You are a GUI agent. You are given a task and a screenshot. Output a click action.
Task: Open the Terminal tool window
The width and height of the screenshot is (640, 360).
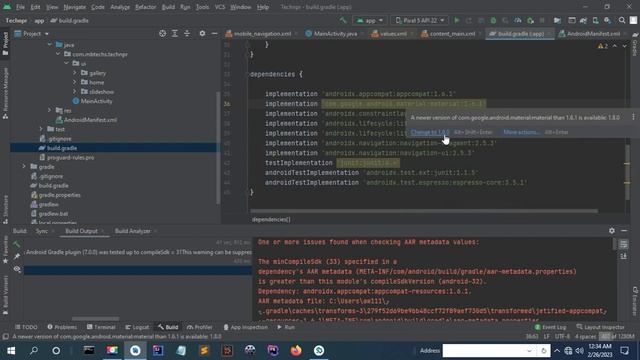[x=101, y=327]
